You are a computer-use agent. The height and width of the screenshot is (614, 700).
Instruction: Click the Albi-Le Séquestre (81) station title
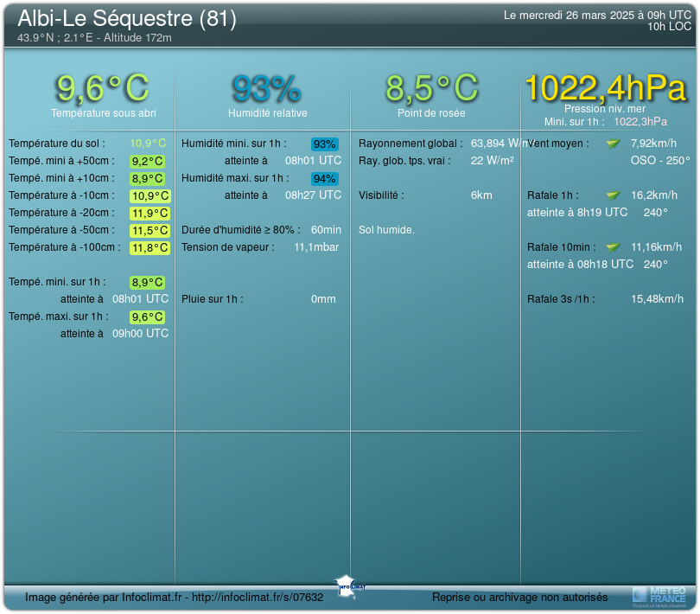127,19
